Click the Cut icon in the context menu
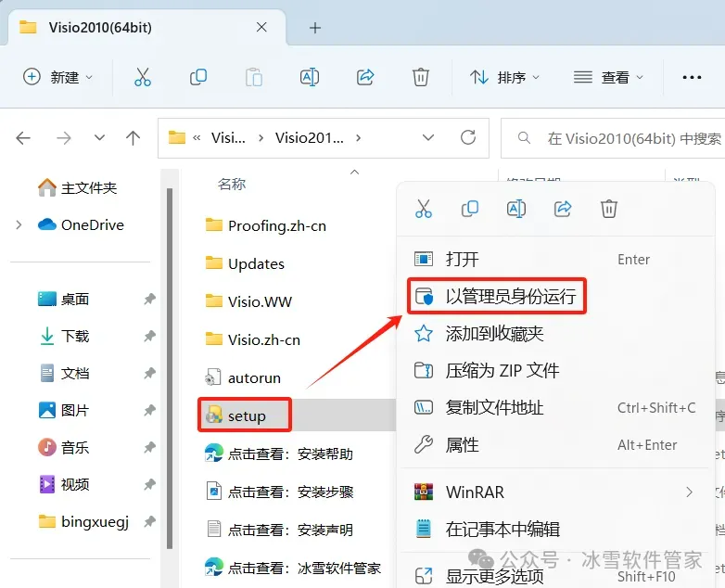The height and width of the screenshot is (588, 725). [x=423, y=209]
